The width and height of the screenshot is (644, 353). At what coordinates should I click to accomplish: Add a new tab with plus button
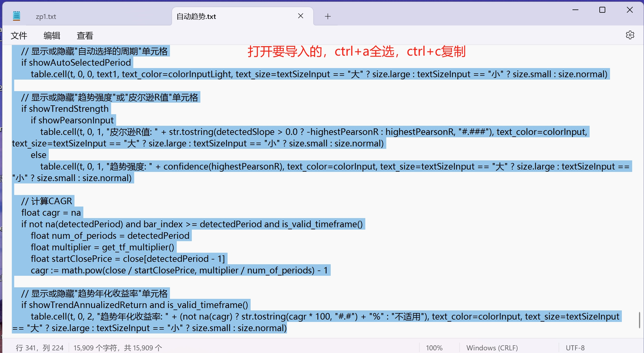327,16
